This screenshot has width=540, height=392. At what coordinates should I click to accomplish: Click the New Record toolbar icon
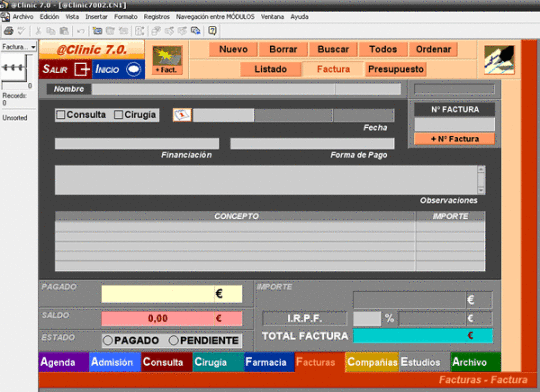coord(97,31)
